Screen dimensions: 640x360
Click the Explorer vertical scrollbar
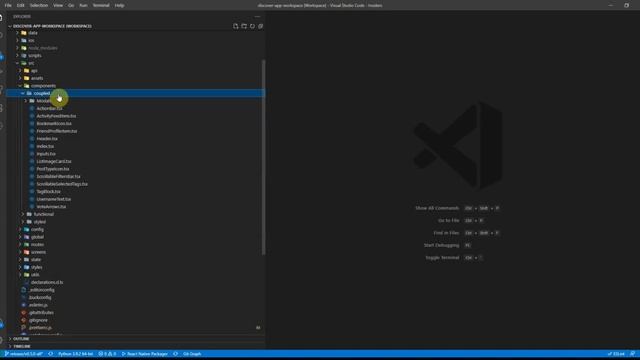pyautogui.click(x=264, y=157)
